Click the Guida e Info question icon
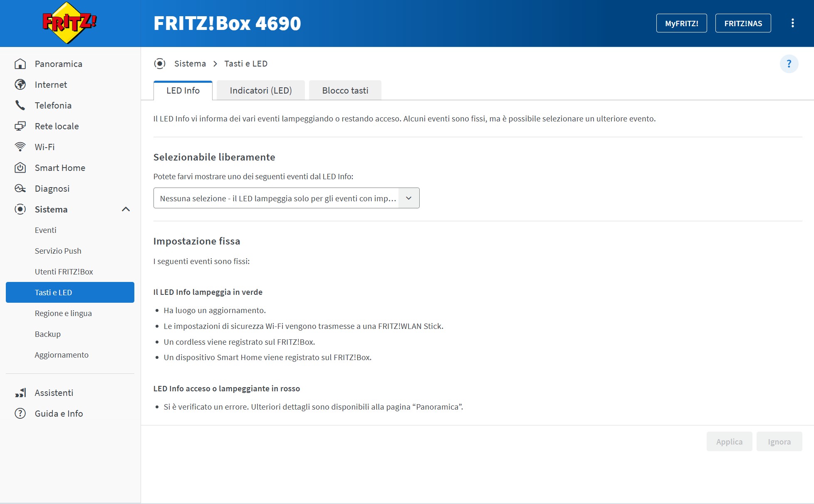Viewport: 814px width, 504px height. (x=20, y=414)
